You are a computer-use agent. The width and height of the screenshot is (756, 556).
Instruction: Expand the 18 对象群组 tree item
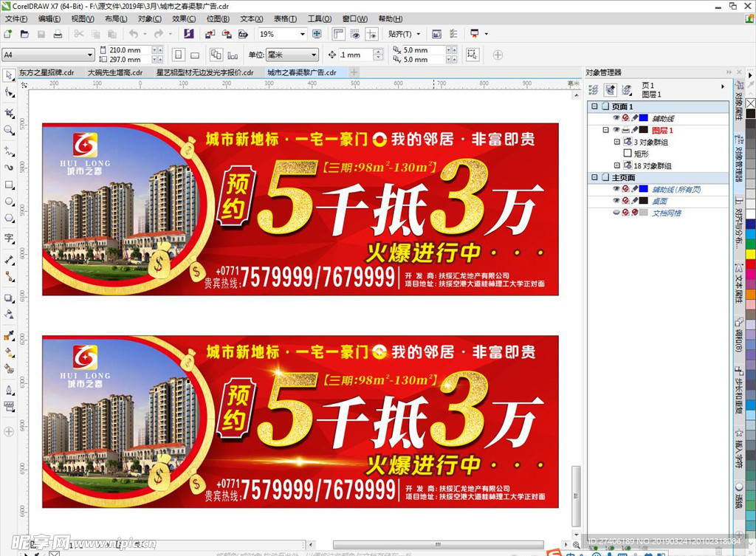(x=617, y=166)
